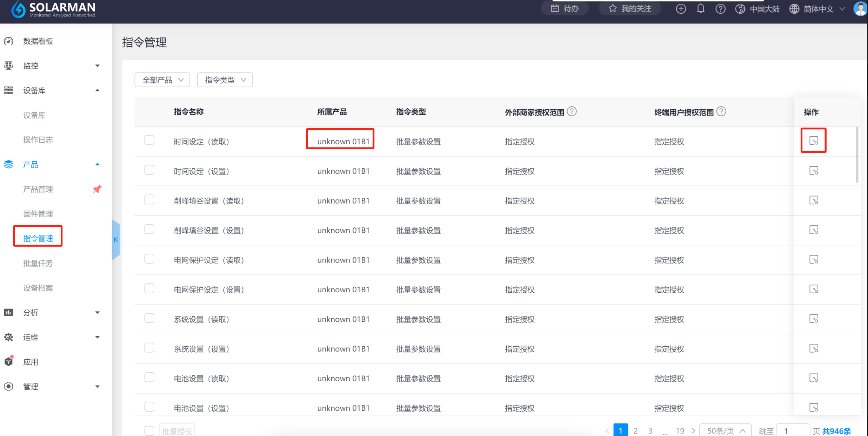This screenshot has width=868, height=436.
Task: Click the sidebar collapse arrow handle
Action: coord(116,240)
